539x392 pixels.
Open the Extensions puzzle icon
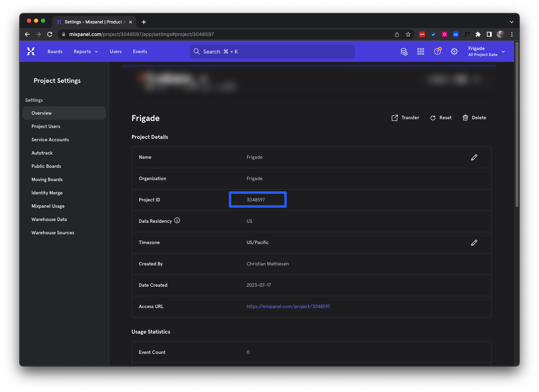point(478,34)
